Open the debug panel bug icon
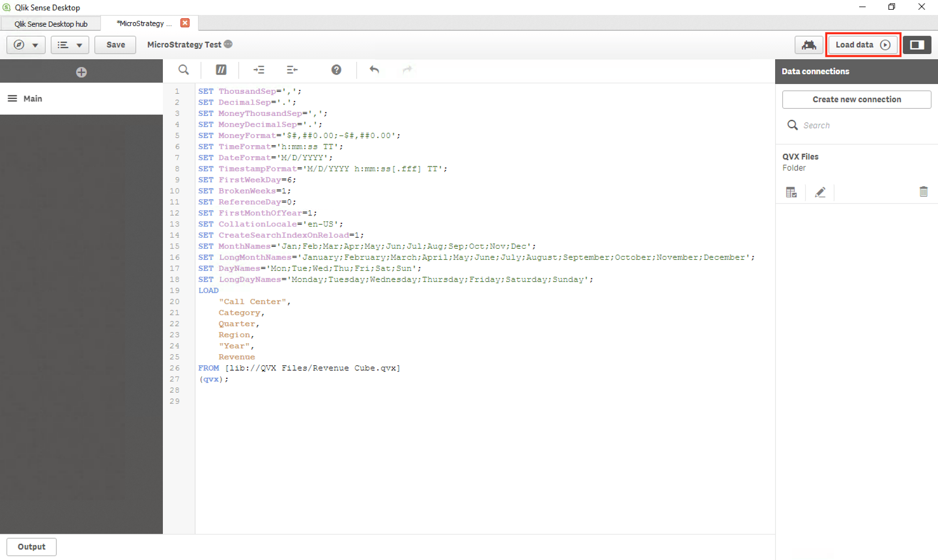The height and width of the screenshot is (560, 938). tap(809, 45)
